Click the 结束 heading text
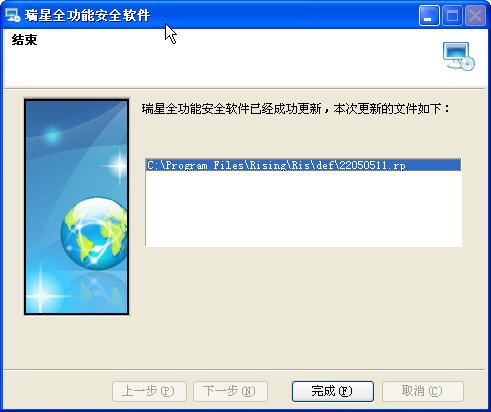 click(24, 40)
